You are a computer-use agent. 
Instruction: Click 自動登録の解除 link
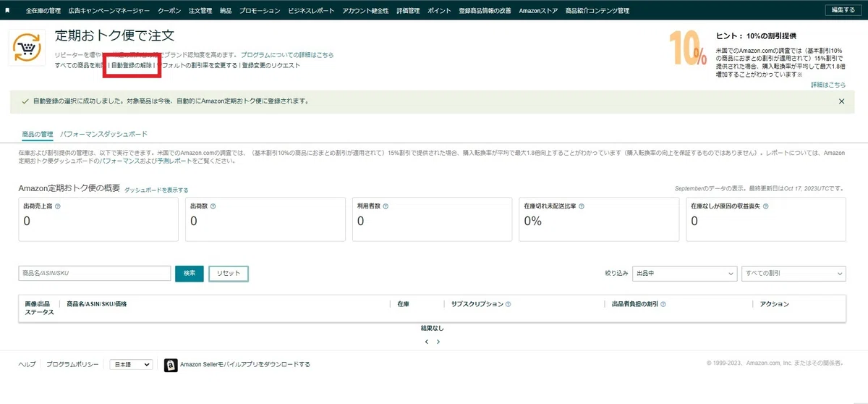[x=132, y=66]
